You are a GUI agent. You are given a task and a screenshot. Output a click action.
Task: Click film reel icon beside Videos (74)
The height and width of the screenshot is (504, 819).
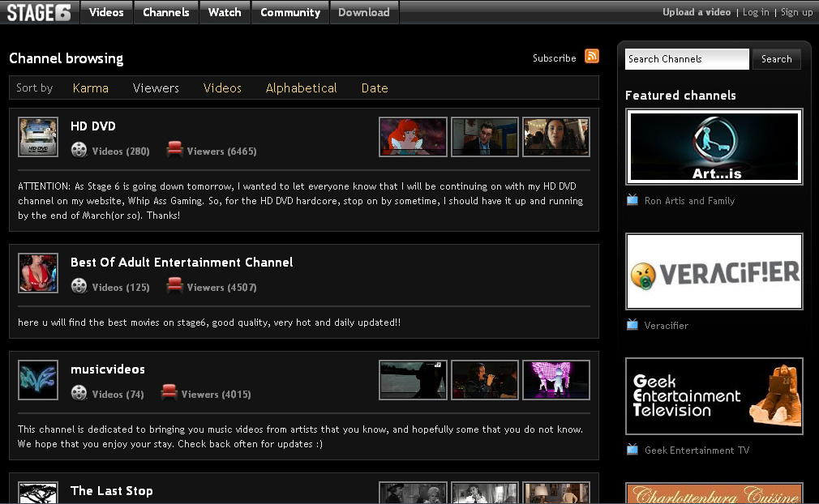click(x=79, y=393)
